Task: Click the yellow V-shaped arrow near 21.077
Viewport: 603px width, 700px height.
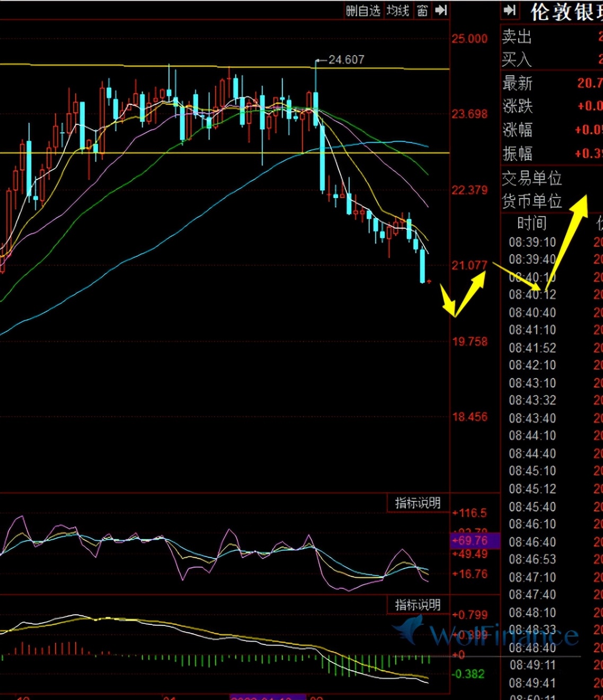Action: coord(462,295)
